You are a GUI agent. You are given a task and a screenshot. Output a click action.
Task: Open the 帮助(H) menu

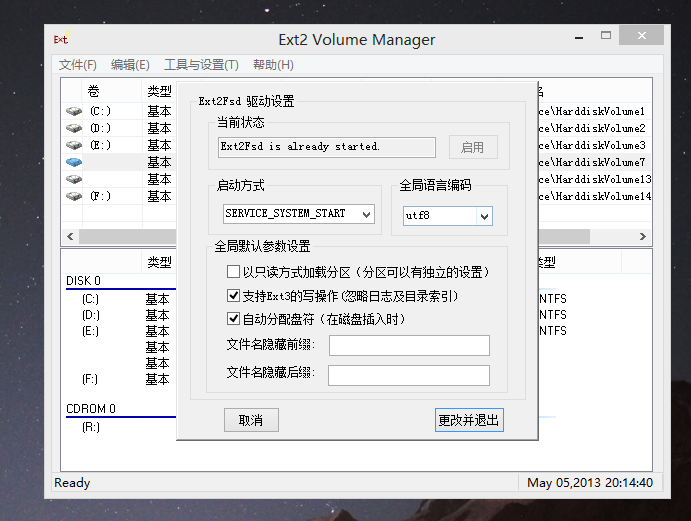click(x=273, y=65)
